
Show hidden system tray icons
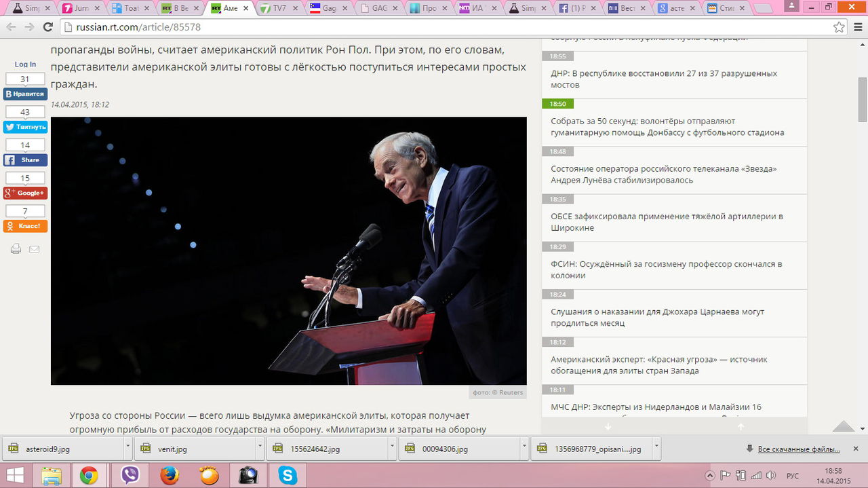(x=710, y=475)
